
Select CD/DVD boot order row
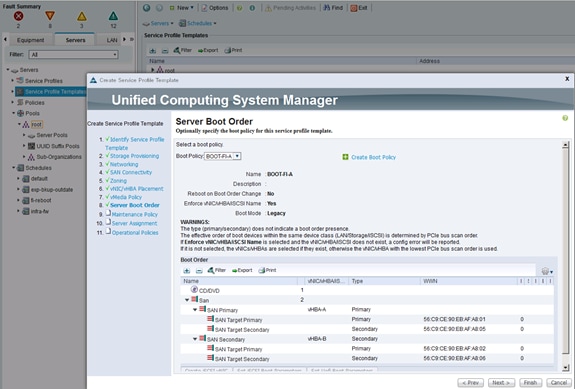pyautogui.click(x=367, y=290)
